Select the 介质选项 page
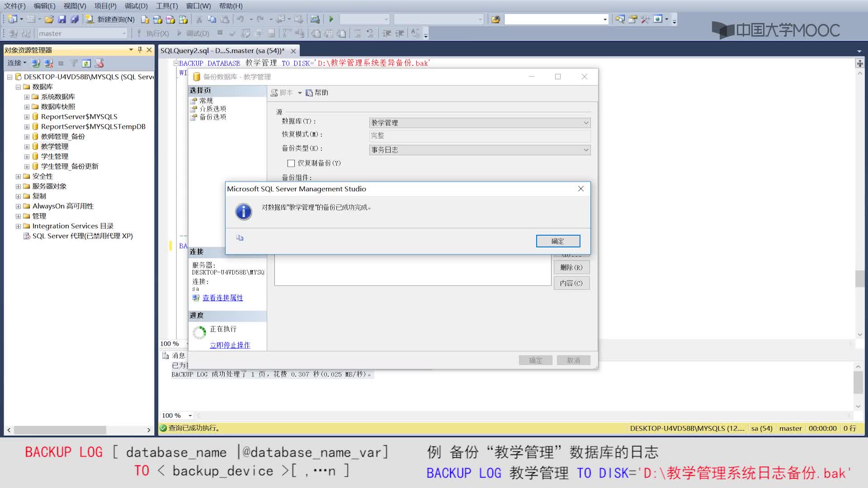The height and width of the screenshot is (488, 868). point(212,109)
